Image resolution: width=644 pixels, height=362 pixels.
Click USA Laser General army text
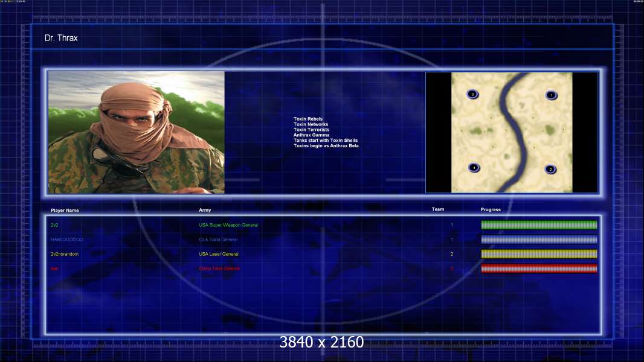pos(219,254)
